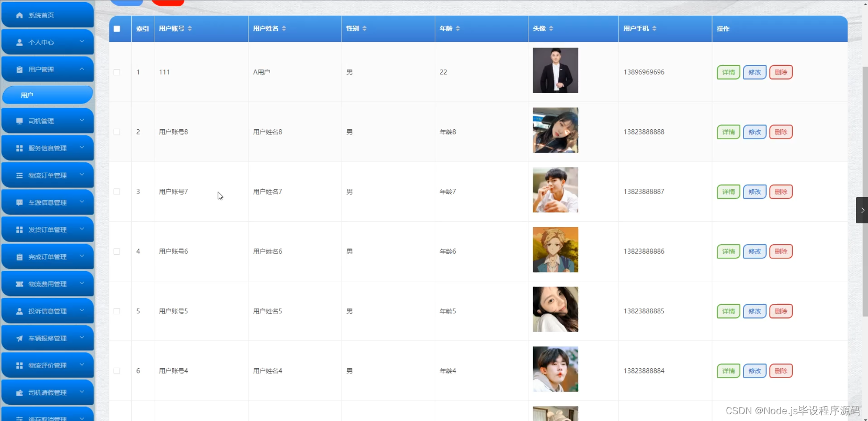Image resolution: width=868 pixels, height=421 pixels.
Task: Check the checkbox for row 用户账号4
Action: [x=117, y=371]
